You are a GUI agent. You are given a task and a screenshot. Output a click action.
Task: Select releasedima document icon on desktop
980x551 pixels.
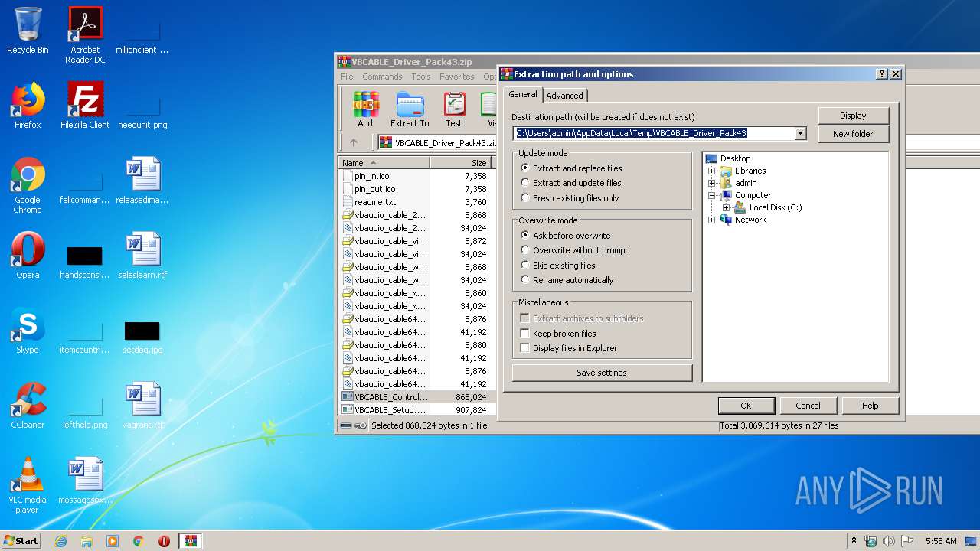(x=142, y=181)
